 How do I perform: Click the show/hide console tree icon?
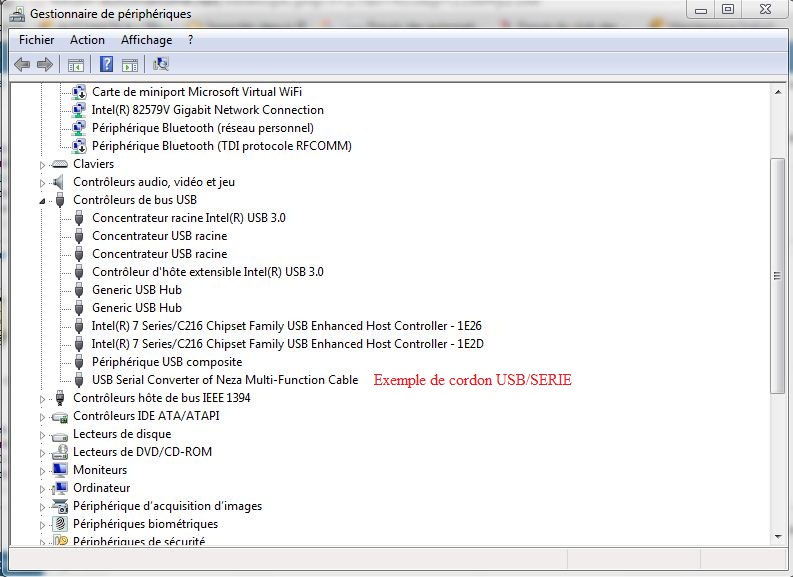point(75,65)
